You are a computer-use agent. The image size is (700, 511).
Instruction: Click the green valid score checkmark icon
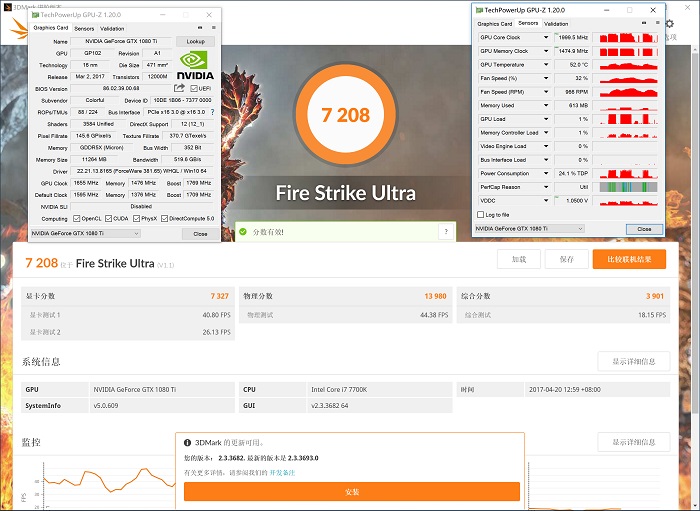click(242, 231)
